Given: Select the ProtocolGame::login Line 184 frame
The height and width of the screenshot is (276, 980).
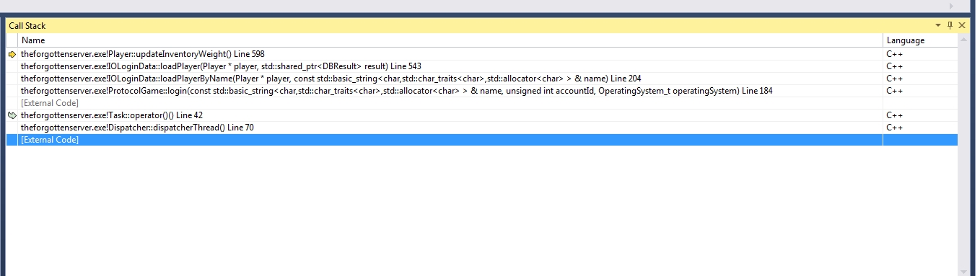Looking at the screenshot, I should [482, 91].
